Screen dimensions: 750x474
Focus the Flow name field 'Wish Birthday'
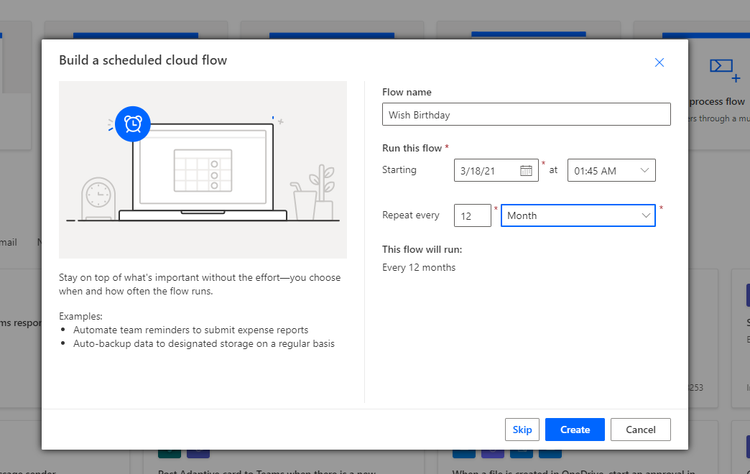click(x=526, y=115)
